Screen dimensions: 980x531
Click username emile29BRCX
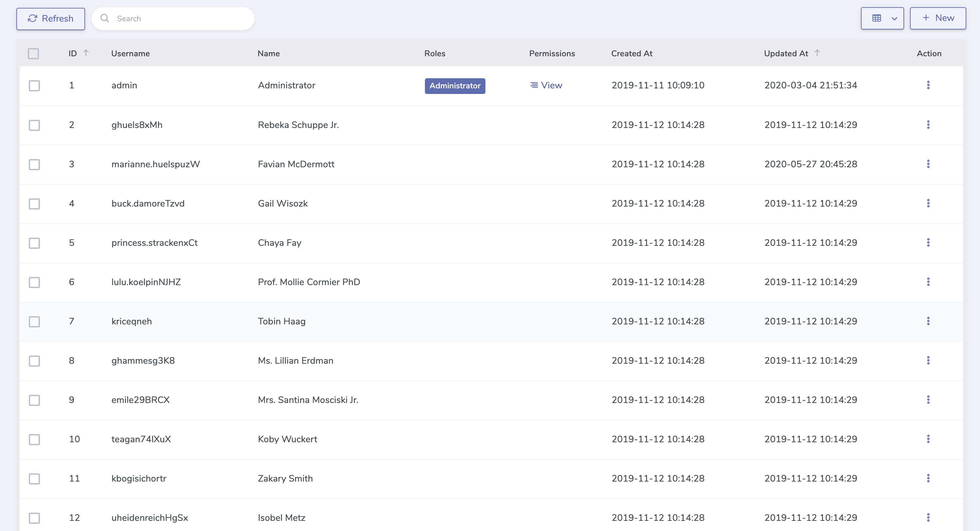(x=140, y=400)
